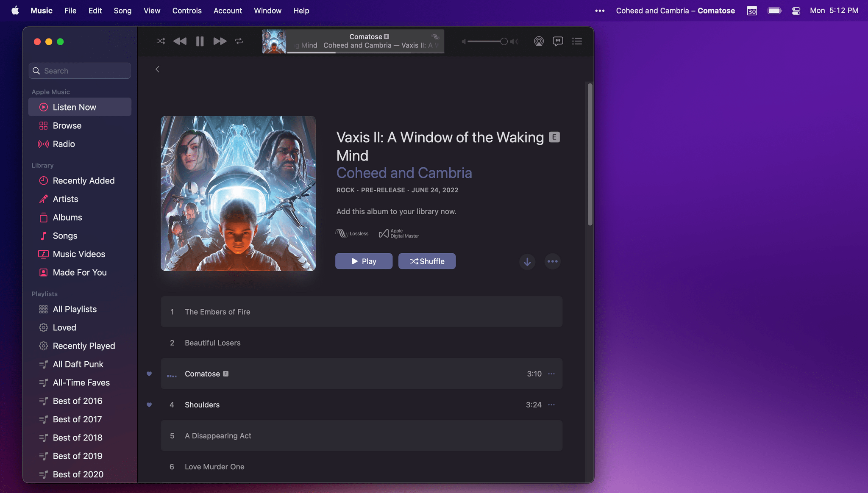Click the queue/tracklist icon

click(576, 41)
